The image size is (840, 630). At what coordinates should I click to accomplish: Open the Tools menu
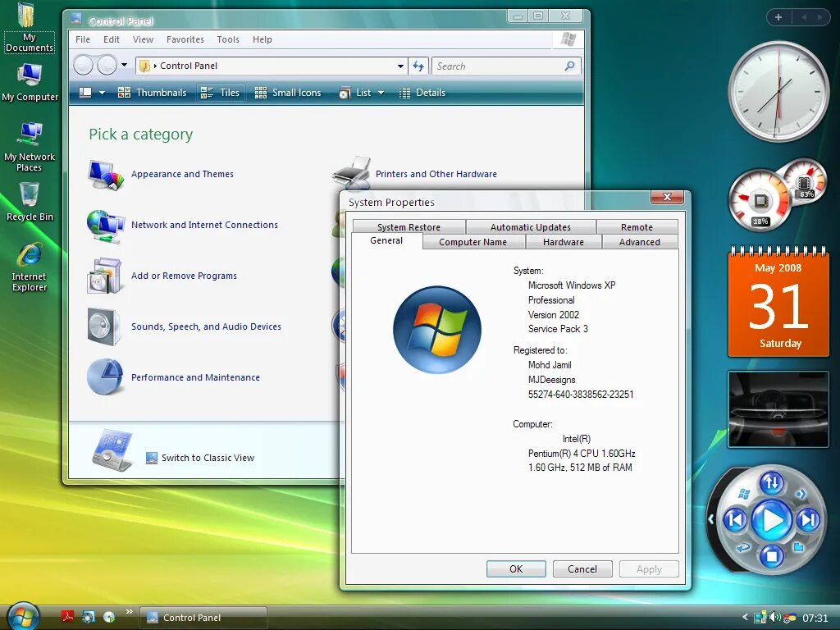click(x=228, y=39)
